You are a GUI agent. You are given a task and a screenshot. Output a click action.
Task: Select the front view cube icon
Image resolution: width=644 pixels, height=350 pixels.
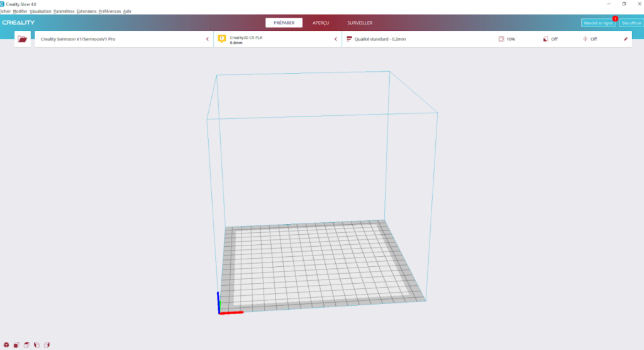click(x=16, y=344)
